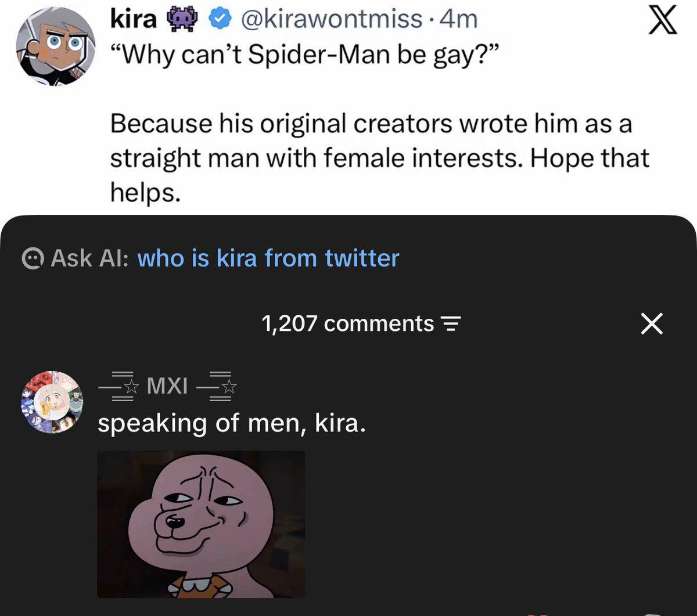
Task: Click the comment text 'speaking of men, kira.'
Action: tap(232, 423)
